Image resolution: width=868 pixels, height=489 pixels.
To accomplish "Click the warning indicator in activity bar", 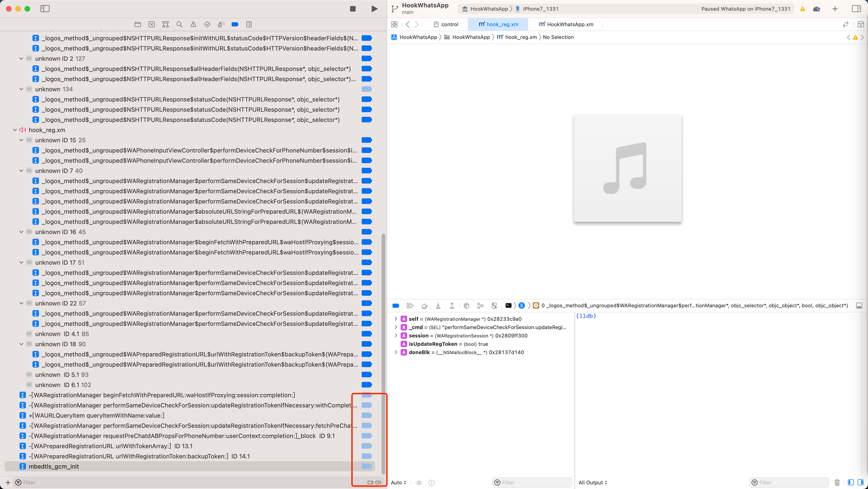I will click(803, 9).
